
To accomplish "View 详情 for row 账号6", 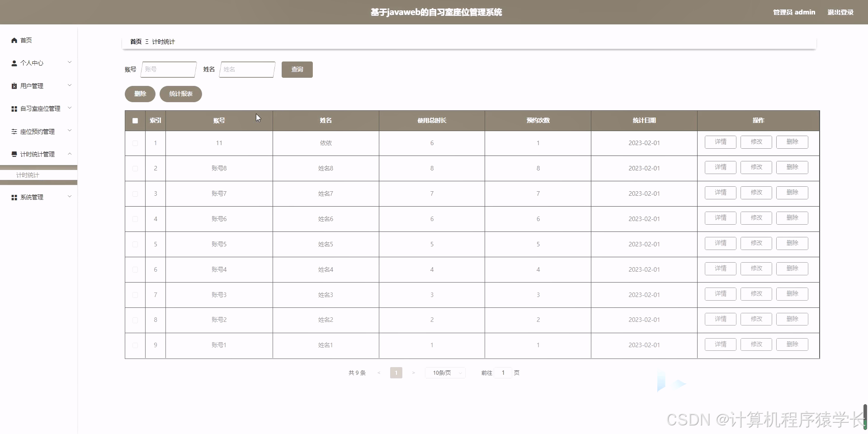I will point(721,218).
